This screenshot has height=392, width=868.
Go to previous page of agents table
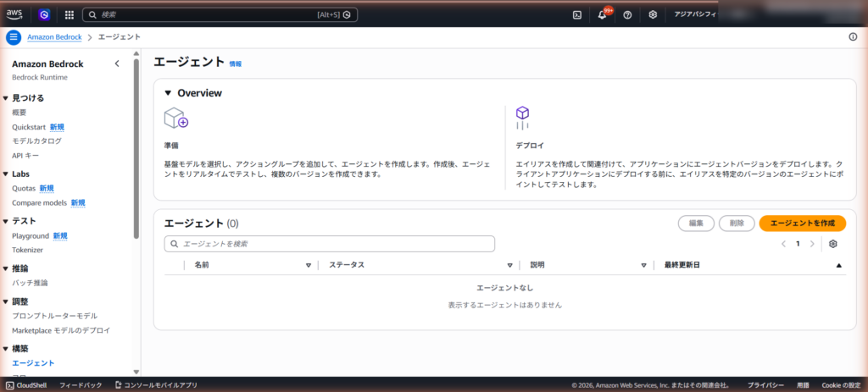tap(783, 244)
